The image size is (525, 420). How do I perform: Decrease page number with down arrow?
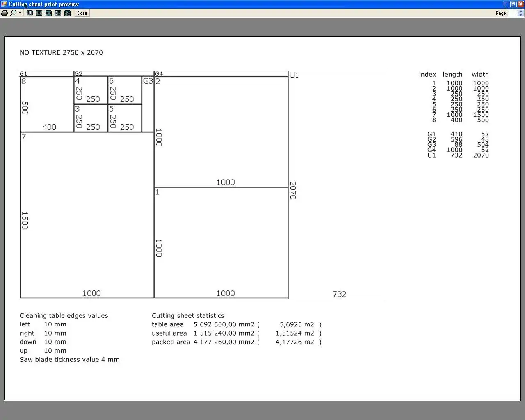[x=521, y=15]
